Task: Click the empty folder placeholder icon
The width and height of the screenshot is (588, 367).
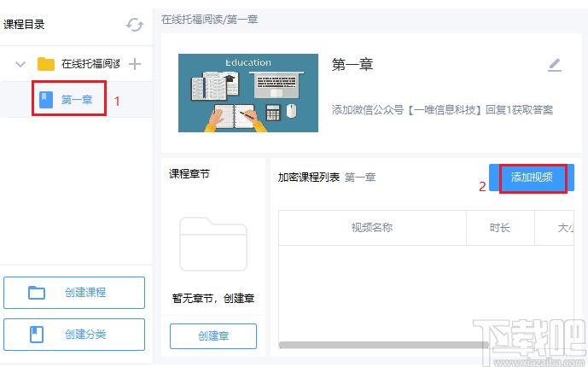Action: 213,243
